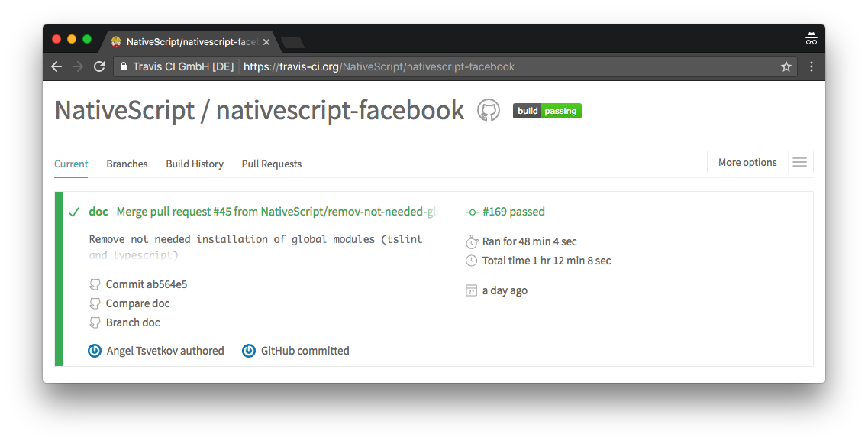Open build #169 passed link
The height and width of the screenshot is (444, 868).
pyautogui.click(x=513, y=212)
